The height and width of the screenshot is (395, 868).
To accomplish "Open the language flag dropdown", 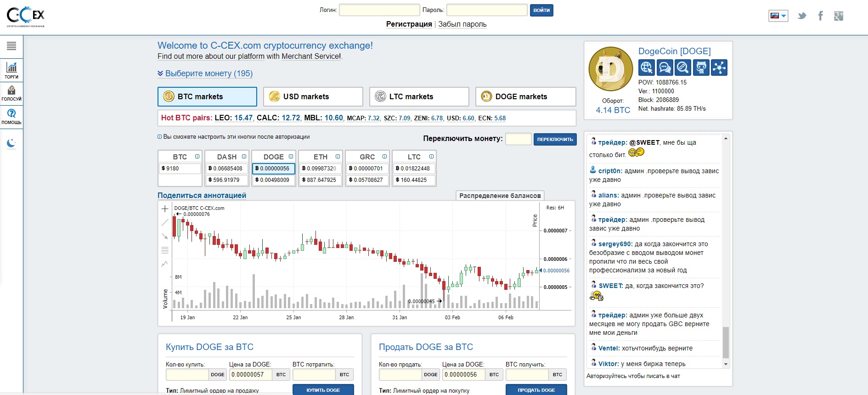I will [x=778, y=16].
